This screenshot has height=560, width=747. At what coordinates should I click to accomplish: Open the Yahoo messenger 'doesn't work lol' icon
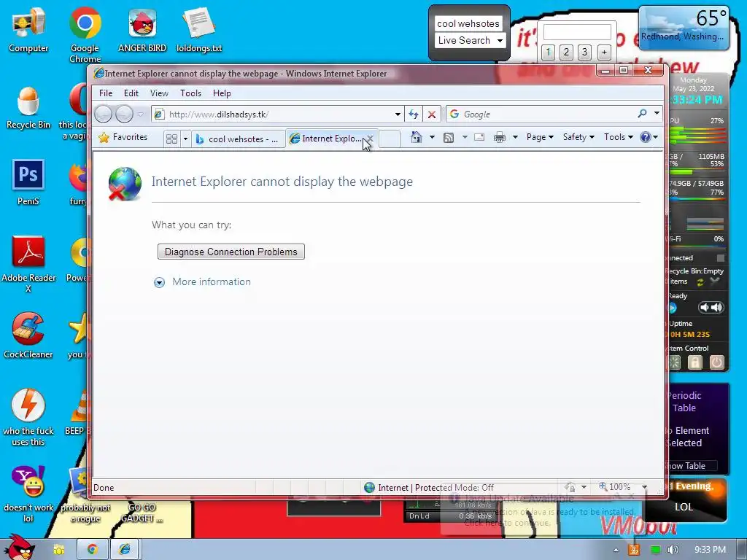(x=28, y=494)
